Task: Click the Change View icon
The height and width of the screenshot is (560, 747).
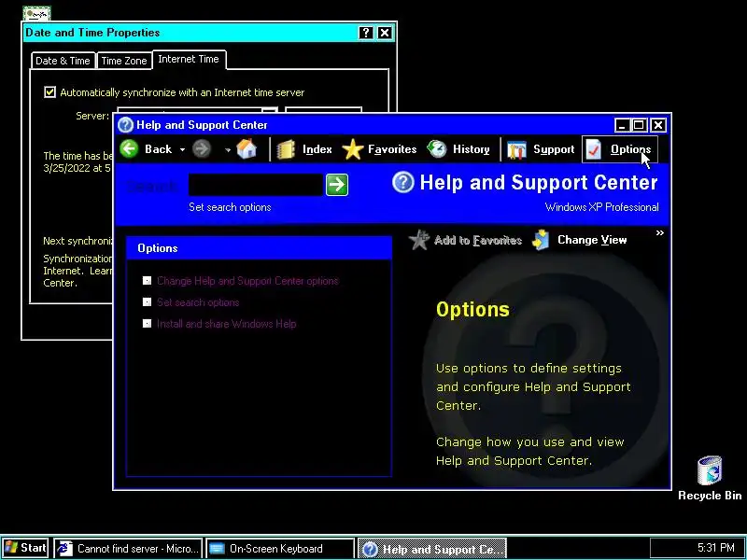Action: coord(542,240)
